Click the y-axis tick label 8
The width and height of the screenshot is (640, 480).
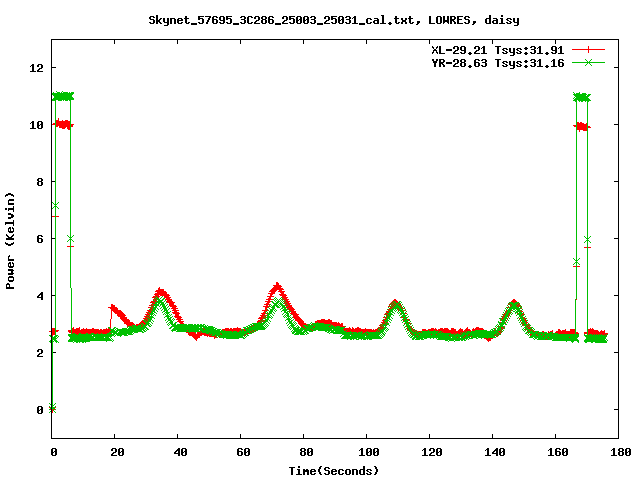pyautogui.click(x=40, y=182)
